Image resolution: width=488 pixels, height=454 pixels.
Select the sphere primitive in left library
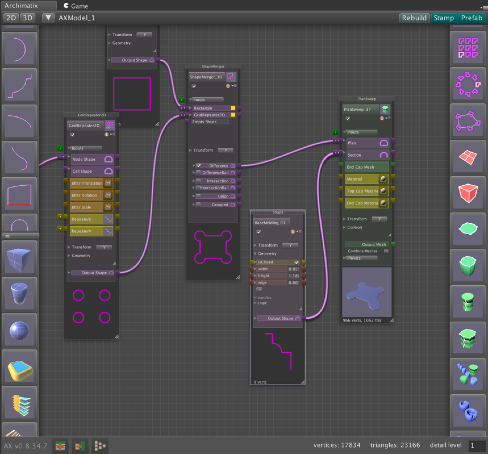coord(19,331)
